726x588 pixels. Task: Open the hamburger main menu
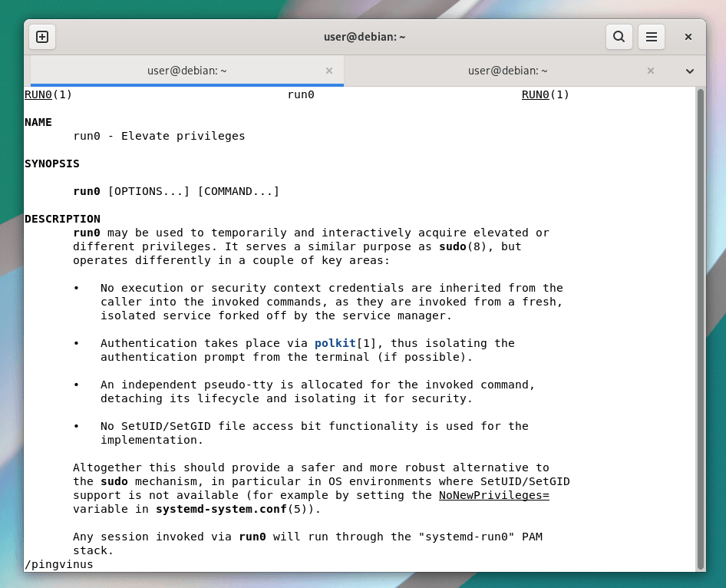click(651, 37)
